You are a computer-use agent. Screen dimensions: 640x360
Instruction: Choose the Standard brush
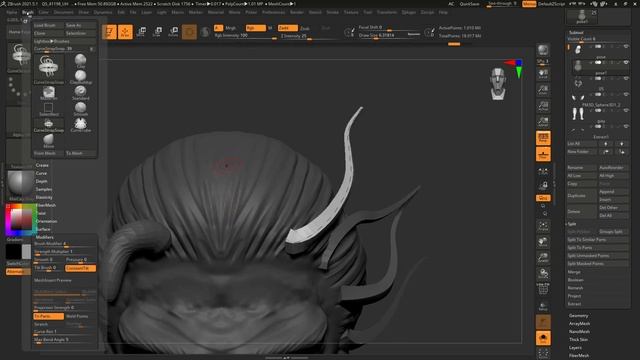(x=80, y=93)
